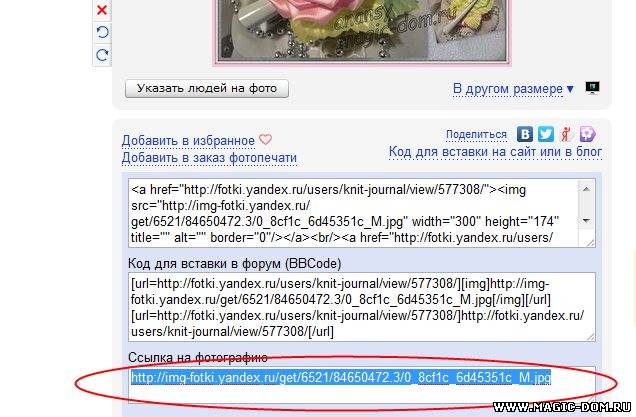Rotate photo counterclockwise with the upper rotate icon
Screen dimensions: 636x417
[x=102, y=32]
